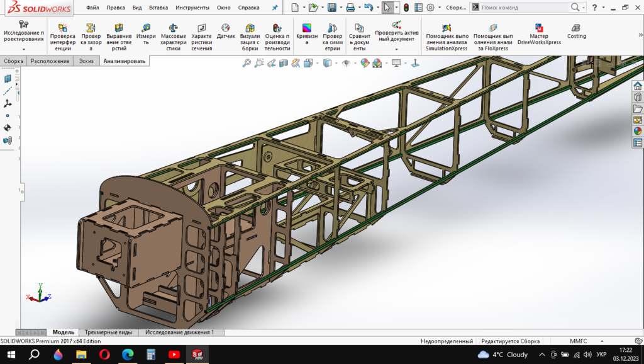Viewport: 644px width, 364px height.
Task: Switch to the Эскиз tab
Action: [85, 61]
